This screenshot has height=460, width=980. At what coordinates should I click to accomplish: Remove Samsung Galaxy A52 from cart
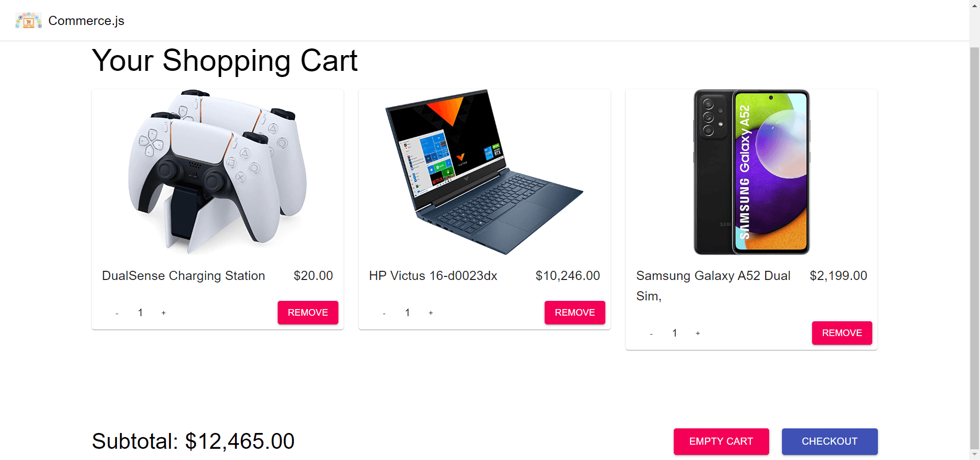(x=842, y=333)
